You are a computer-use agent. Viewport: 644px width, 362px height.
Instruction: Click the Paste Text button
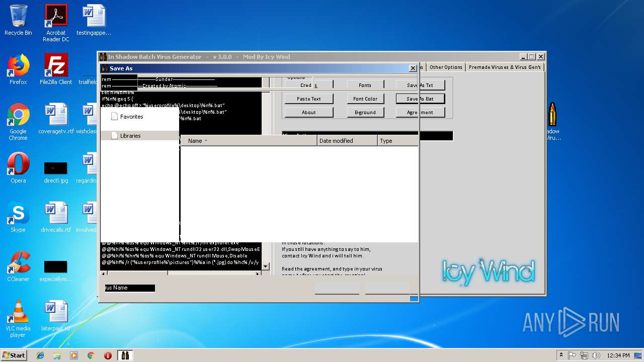point(309,99)
